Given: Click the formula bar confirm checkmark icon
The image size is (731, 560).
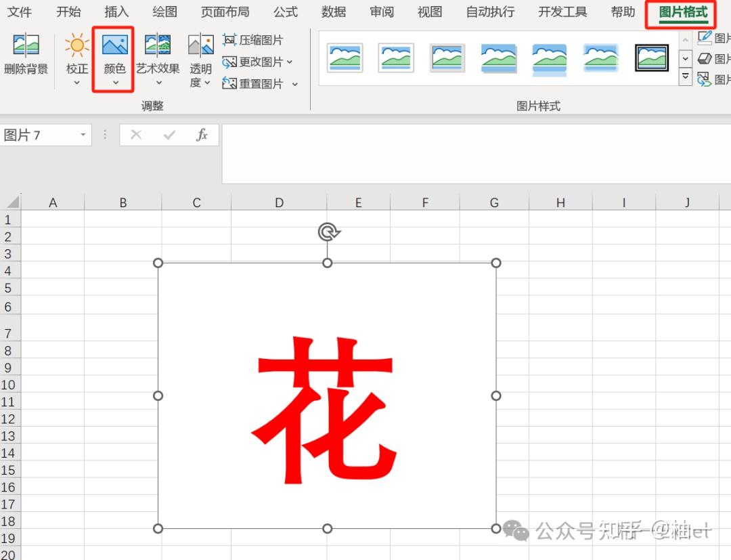Looking at the screenshot, I should pyautogui.click(x=169, y=135).
